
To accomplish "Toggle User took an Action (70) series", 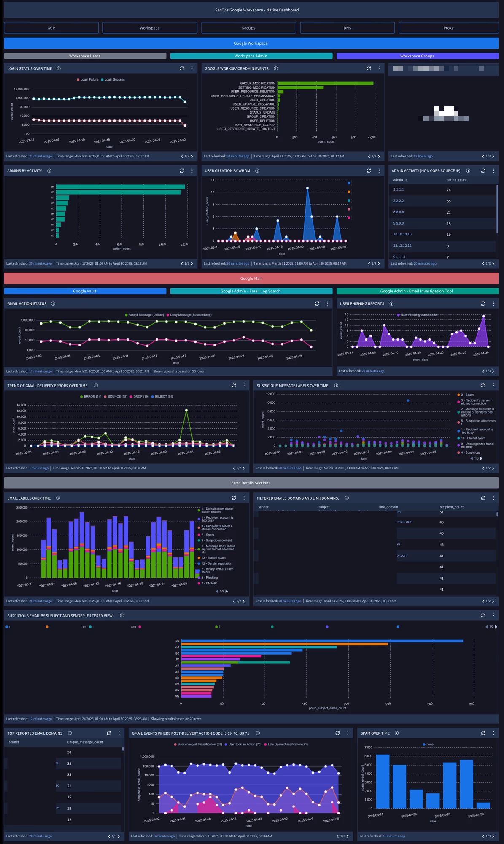I will [243, 744].
